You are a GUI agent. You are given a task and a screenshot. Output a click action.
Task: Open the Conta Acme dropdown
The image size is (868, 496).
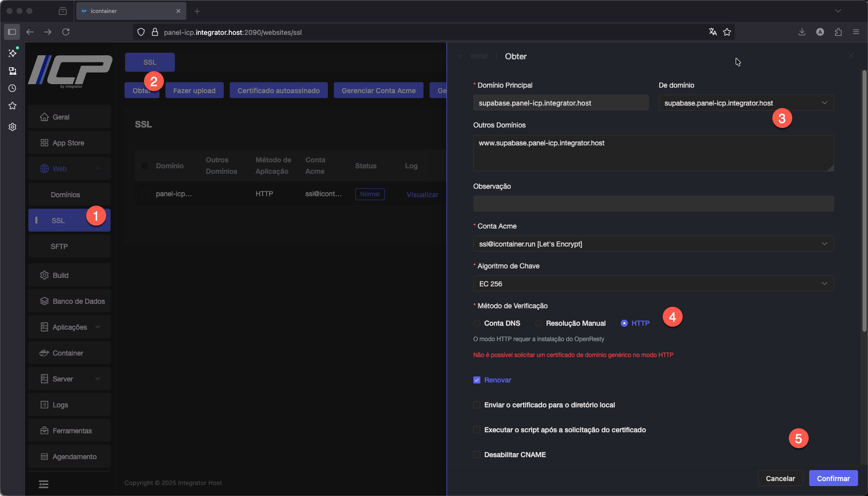(653, 244)
